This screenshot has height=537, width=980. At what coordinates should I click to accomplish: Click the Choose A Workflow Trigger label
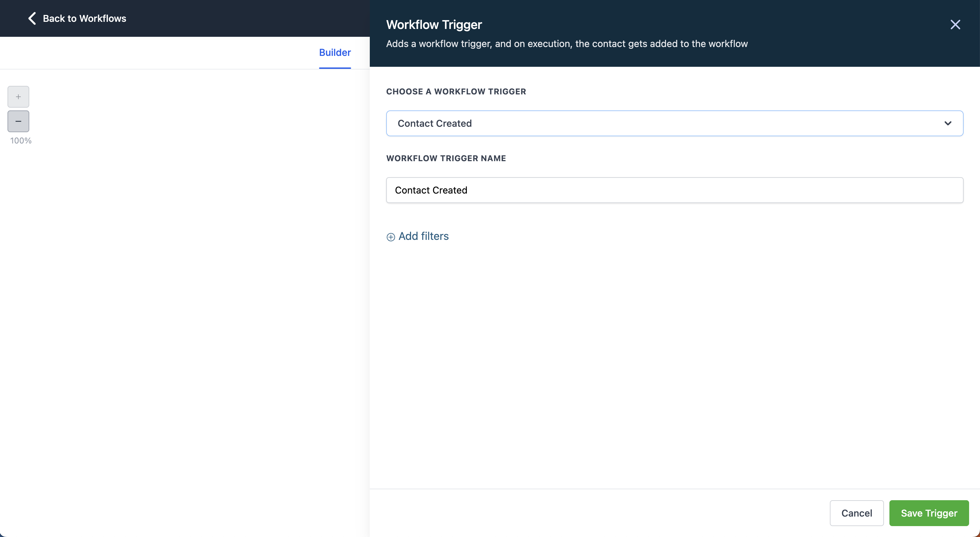click(456, 91)
